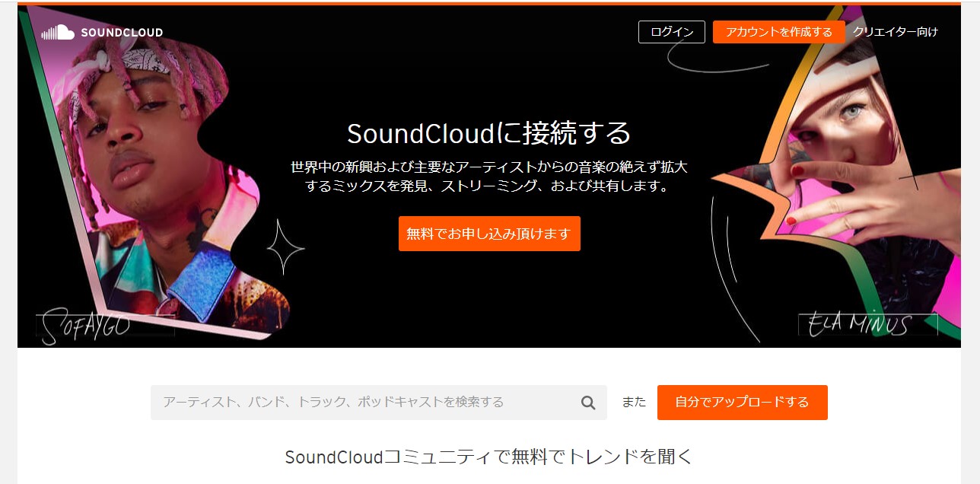The width and height of the screenshot is (980, 484).
Task: Click the magnifying glass search icon
Action: pos(588,403)
